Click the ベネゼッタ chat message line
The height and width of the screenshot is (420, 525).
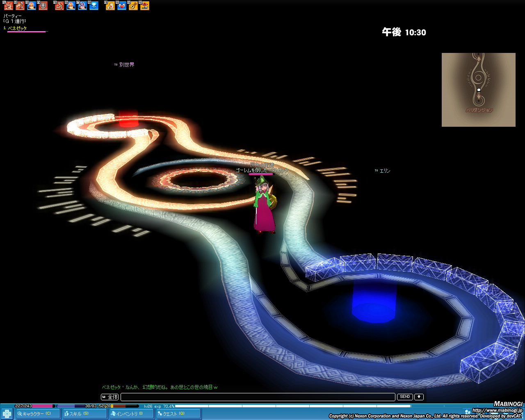click(160, 387)
